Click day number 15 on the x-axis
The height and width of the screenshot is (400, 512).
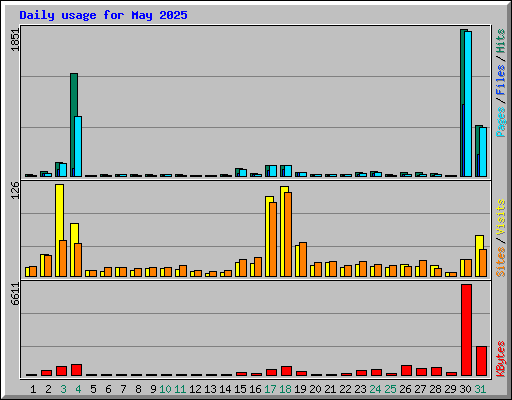[x=240, y=389]
